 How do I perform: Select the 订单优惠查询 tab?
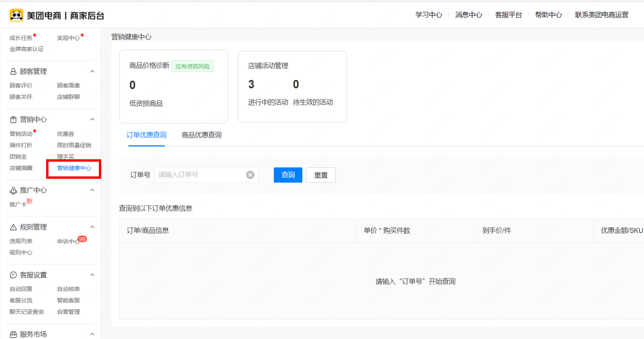click(x=146, y=135)
